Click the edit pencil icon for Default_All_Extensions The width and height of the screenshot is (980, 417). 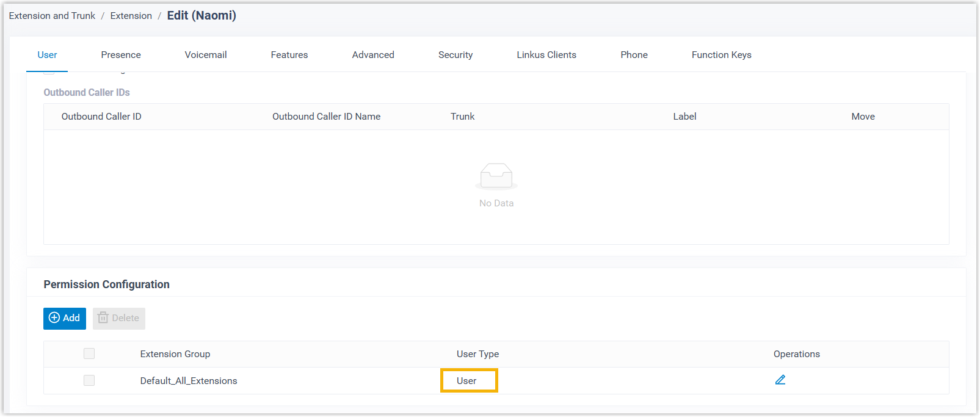point(780,380)
